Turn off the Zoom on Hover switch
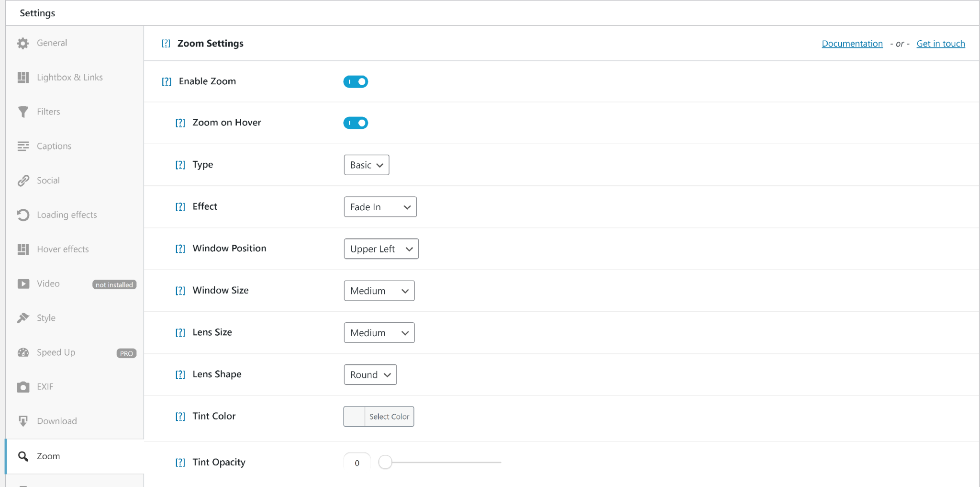Screen dimensions: 980x487 point(356,123)
